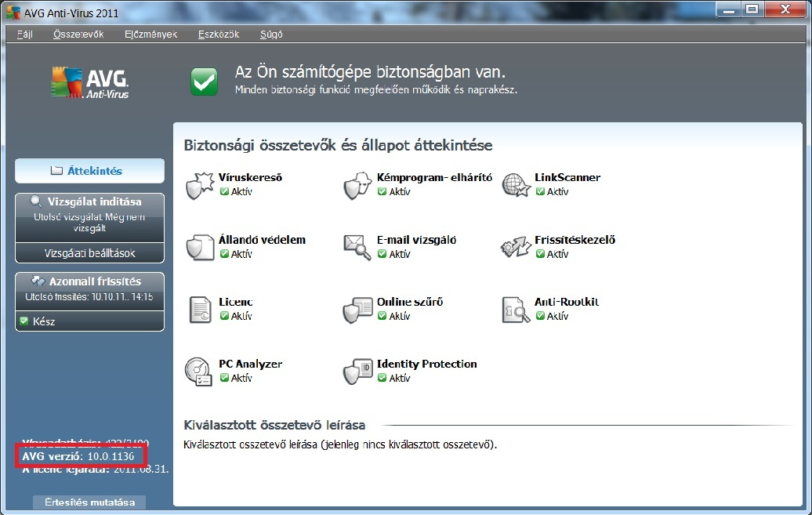Click the Áttekintés overview button
This screenshot has width=812, height=515.
89,171
